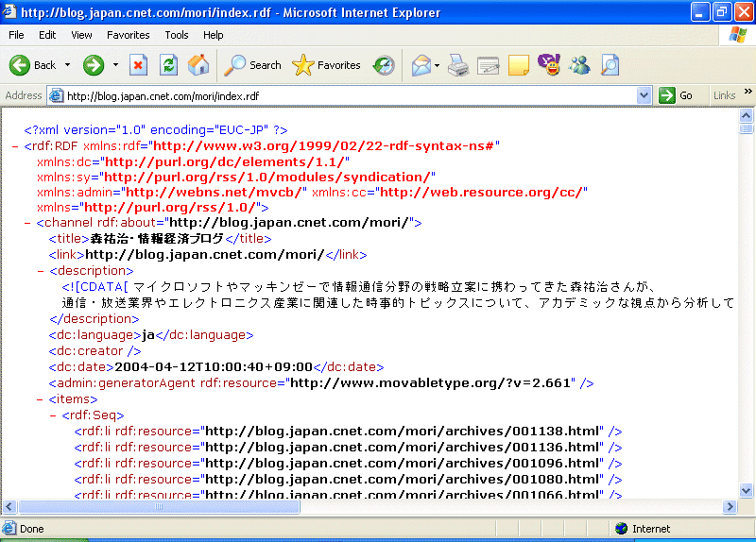
Task: Click the title element Japanese text
Action: 157,239
